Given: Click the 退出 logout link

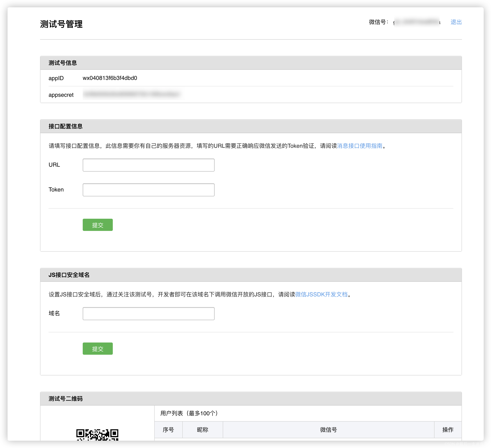Looking at the screenshot, I should 456,22.
